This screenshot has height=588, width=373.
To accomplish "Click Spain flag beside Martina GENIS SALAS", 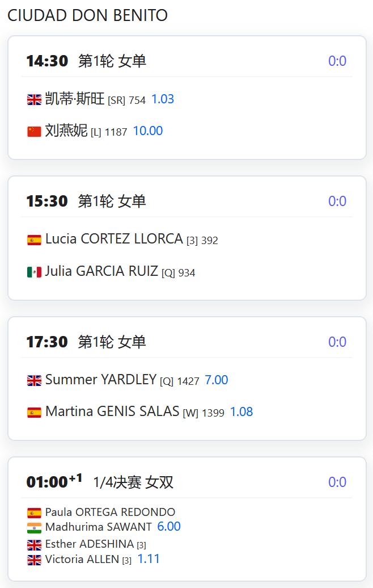I will (x=34, y=413).
